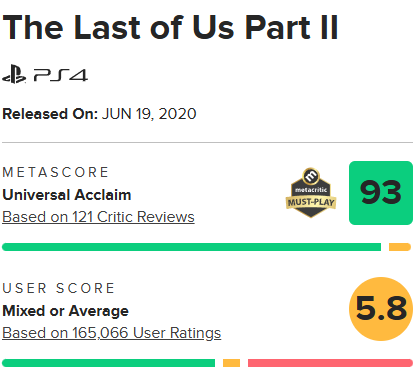The height and width of the screenshot is (374, 420).
Task: Click the green positive segment of user bar
Action: (x=108, y=363)
